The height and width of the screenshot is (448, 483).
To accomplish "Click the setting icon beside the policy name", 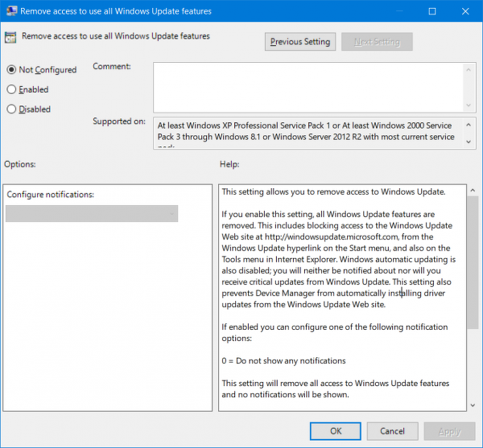I will 10,37.
